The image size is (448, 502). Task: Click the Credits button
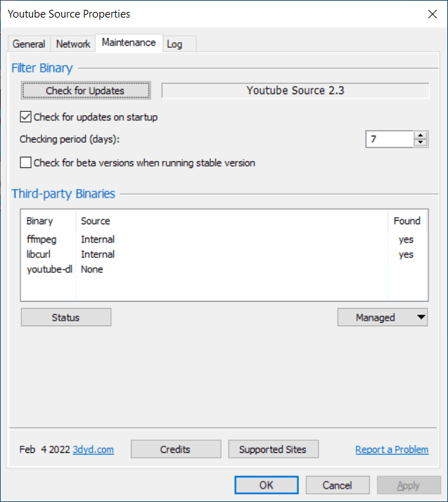pyautogui.click(x=176, y=449)
